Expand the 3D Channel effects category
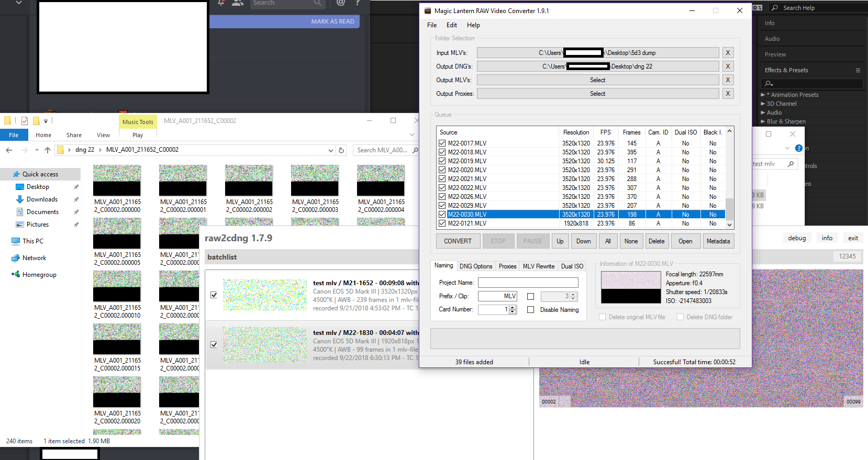This screenshot has width=868, height=460. (763, 104)
